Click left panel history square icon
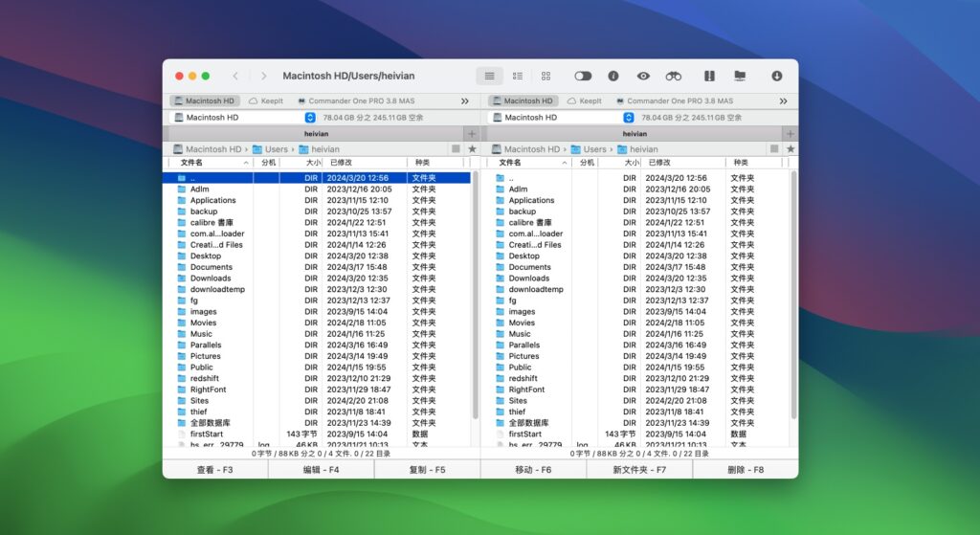980x535 pixels. tap(456, 148)
